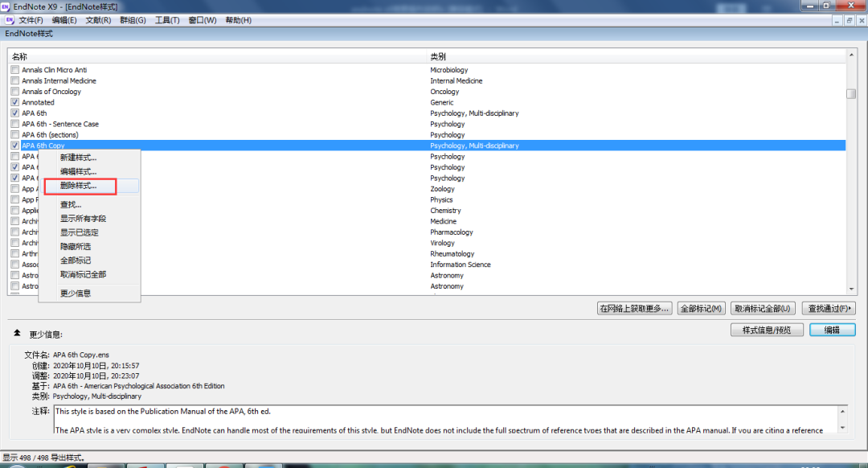Image resolution: width=868 pixels, height=468 pixels.
Task: Open the 查找通过(F) dropdown button
Action: click(829, 309)
